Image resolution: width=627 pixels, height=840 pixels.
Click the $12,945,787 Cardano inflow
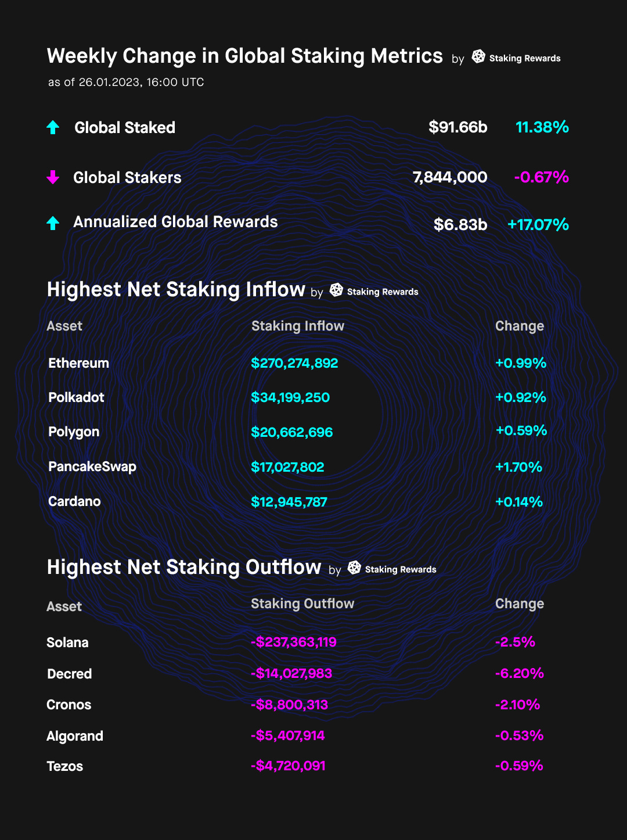pyautogui.click(x=289, y=502)
